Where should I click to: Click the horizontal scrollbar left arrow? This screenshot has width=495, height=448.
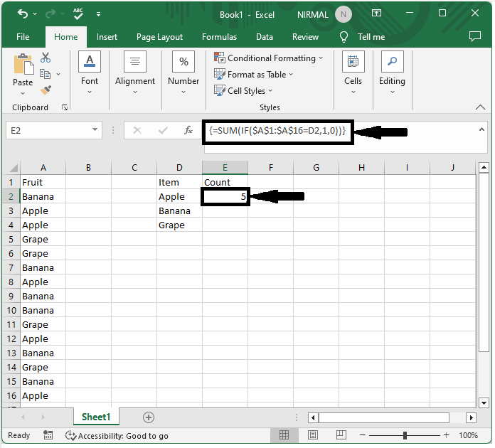313,417
